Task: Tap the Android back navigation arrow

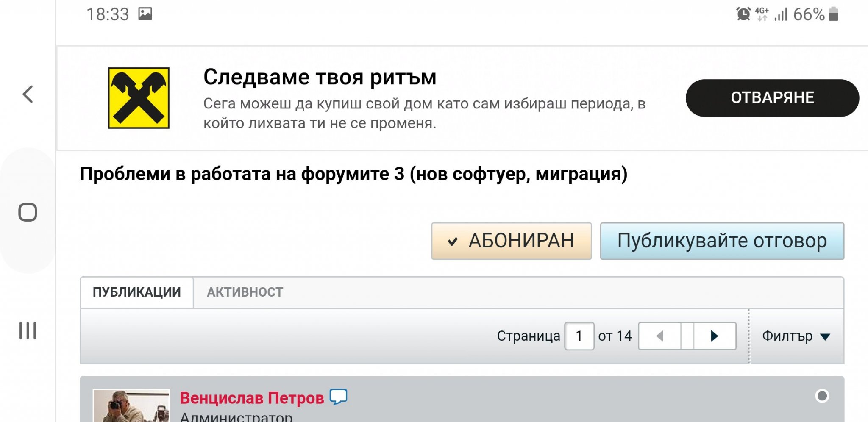Action: (x=28, y=94)
